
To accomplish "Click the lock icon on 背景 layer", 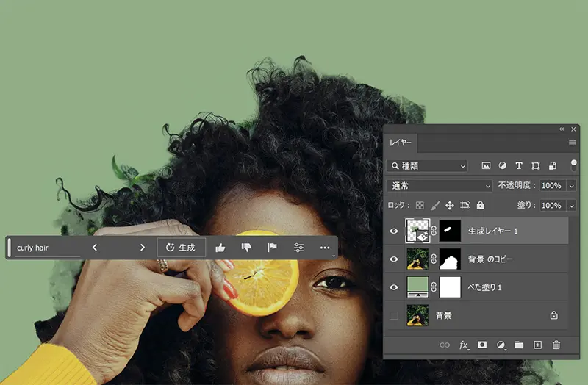I will coord(554,315).
